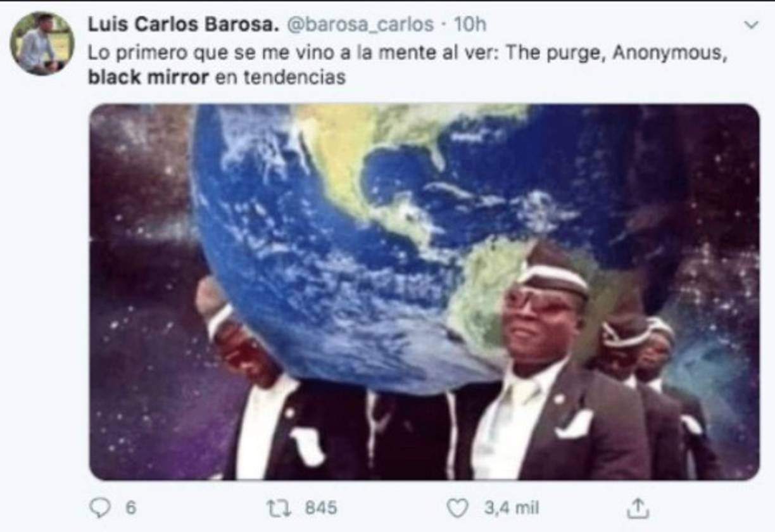Open the coffin dance meme image
The image size is (775, 532).
(x=424, y=292)
